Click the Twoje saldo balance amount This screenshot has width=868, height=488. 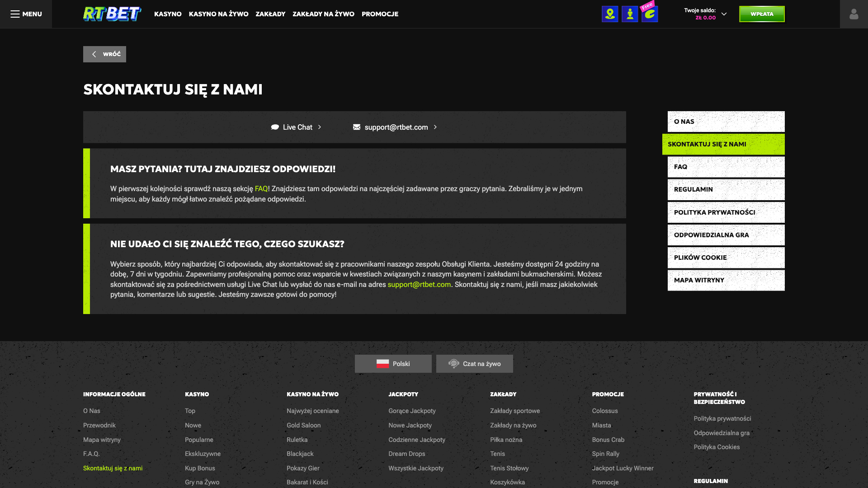[705, 18]
